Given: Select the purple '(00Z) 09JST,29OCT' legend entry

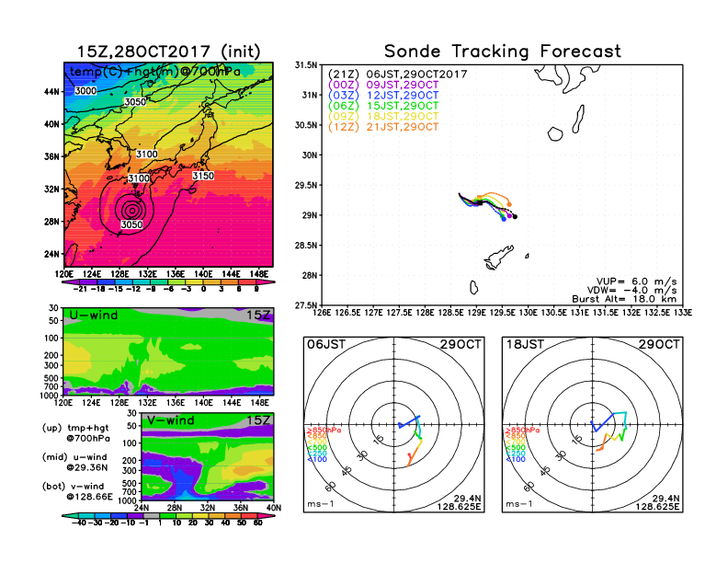Looking at the screenshot, I should pyautogui.click(x=383, y=85).
